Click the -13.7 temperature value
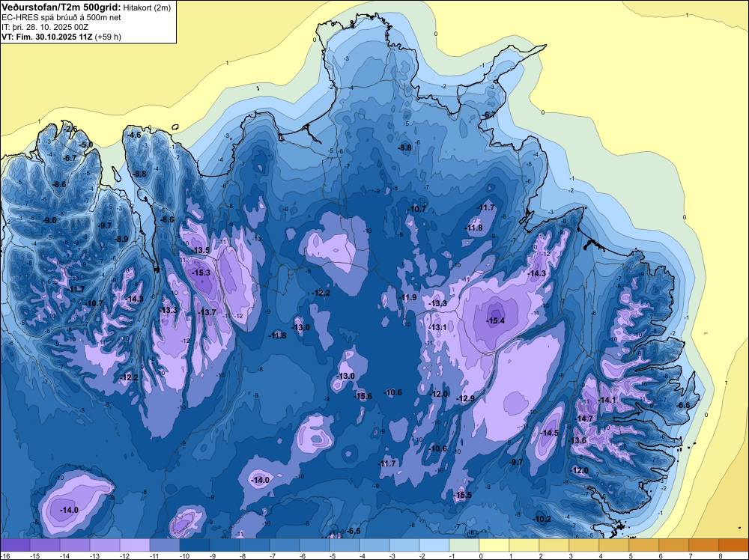Viewport: 749px width, 560px height. click(207, 312)
